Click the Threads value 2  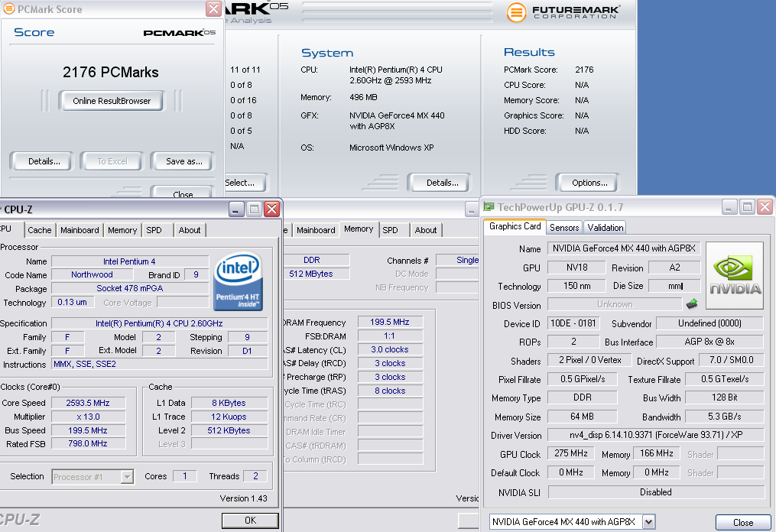click(255, 476)
